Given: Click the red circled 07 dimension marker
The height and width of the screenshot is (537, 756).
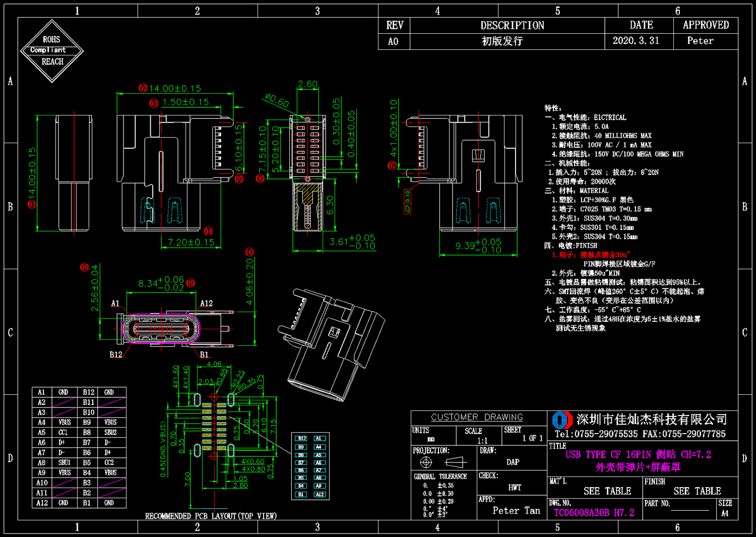Looking at the screenshot, I should 392,165.
